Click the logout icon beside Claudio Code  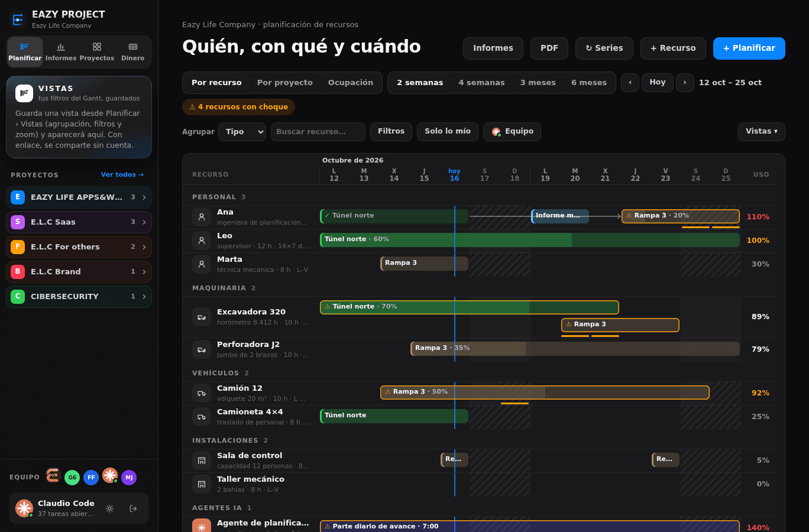pos(133,508)
